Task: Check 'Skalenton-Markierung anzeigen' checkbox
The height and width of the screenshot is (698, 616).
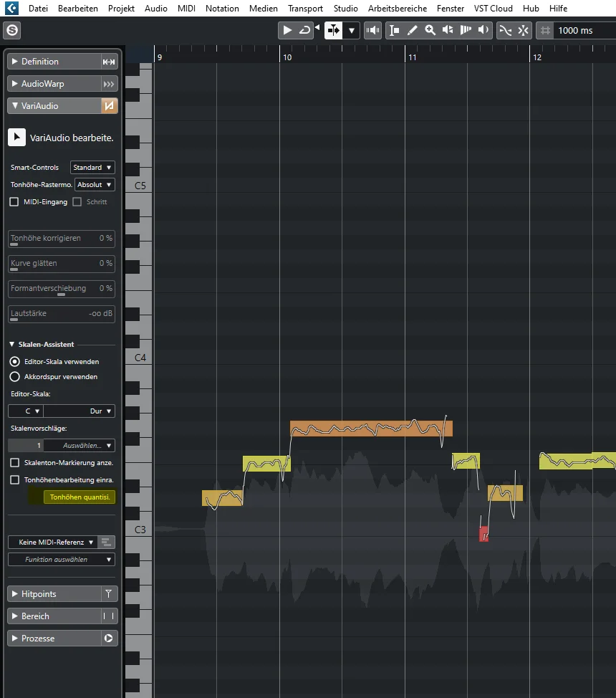Action: coord(15,463)
